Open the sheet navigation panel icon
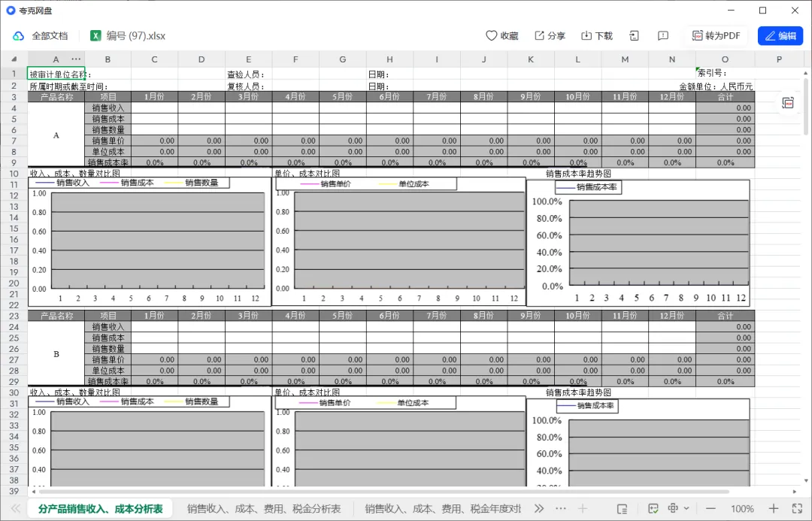The height and width of the screenshot is (521, 812). pyautogui.click(x=623, y=508)
